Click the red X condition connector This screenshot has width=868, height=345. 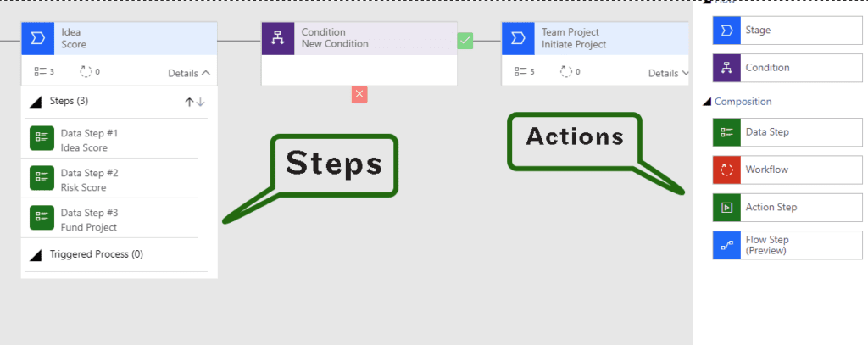[359, 94]
